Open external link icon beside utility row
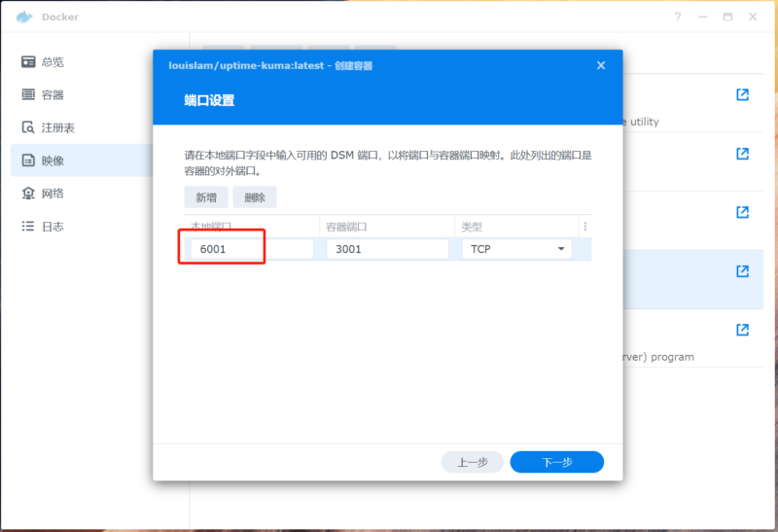The width and height of the screenshot is (778, 532). point(742,94)
